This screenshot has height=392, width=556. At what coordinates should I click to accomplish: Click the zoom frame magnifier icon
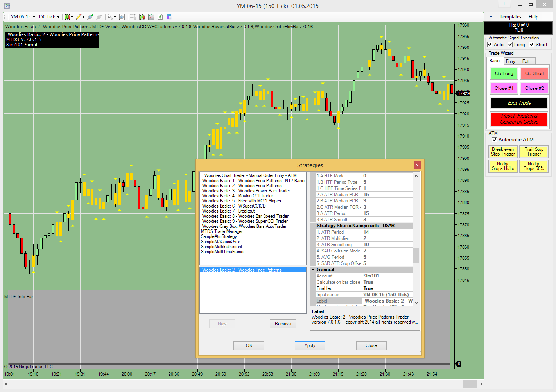tap(122, 17)
